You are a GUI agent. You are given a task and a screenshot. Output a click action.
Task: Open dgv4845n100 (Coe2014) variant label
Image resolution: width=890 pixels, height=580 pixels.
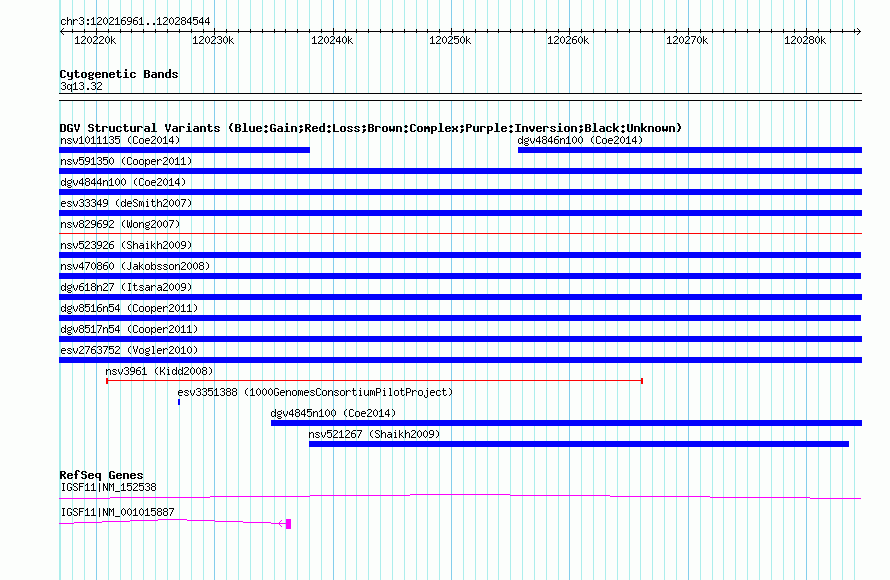333,413
